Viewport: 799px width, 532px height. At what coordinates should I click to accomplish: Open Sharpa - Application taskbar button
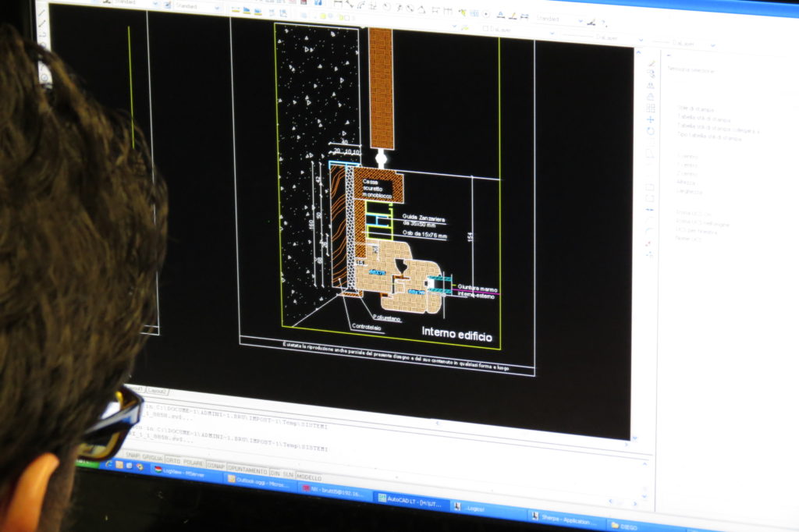coord(566,520)
